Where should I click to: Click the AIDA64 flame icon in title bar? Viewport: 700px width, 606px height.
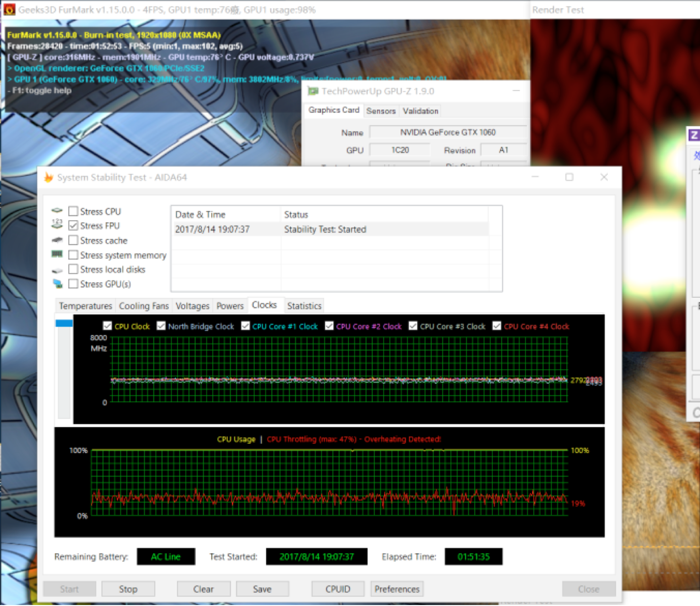(x=48, y=177)
